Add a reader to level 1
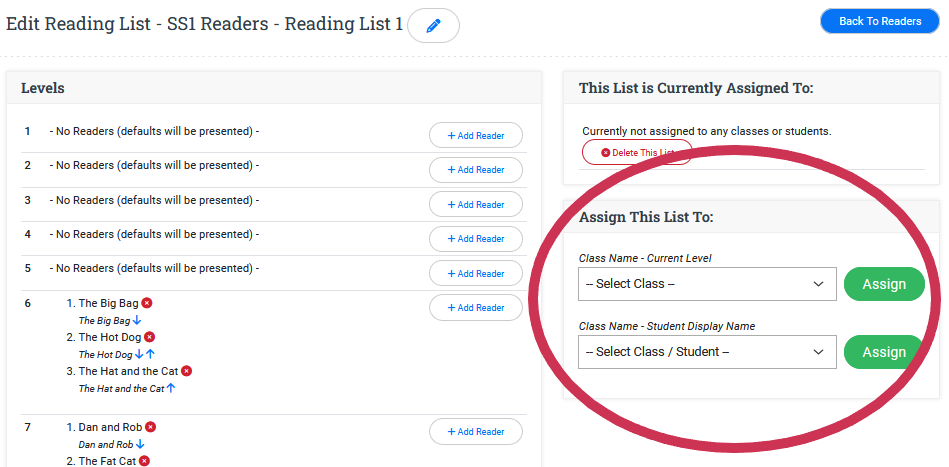Viewport: 949px width, 467px height. click(x=475, y=136)
